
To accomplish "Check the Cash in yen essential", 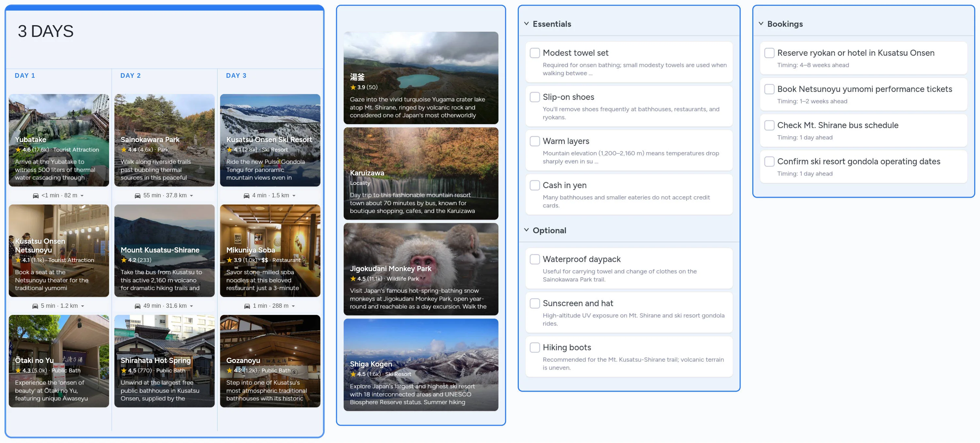I will 534,185.
